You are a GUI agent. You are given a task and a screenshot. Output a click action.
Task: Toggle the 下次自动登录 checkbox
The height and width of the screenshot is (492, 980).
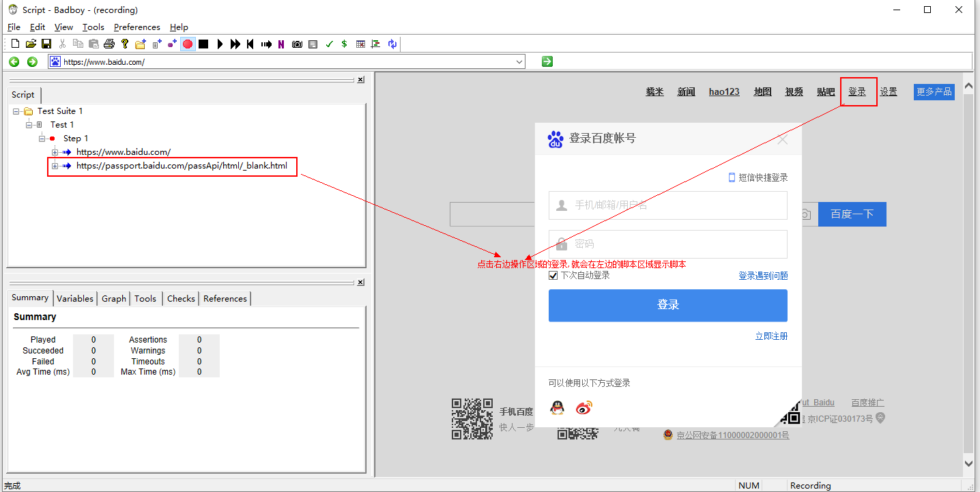[x=553, y=276]
